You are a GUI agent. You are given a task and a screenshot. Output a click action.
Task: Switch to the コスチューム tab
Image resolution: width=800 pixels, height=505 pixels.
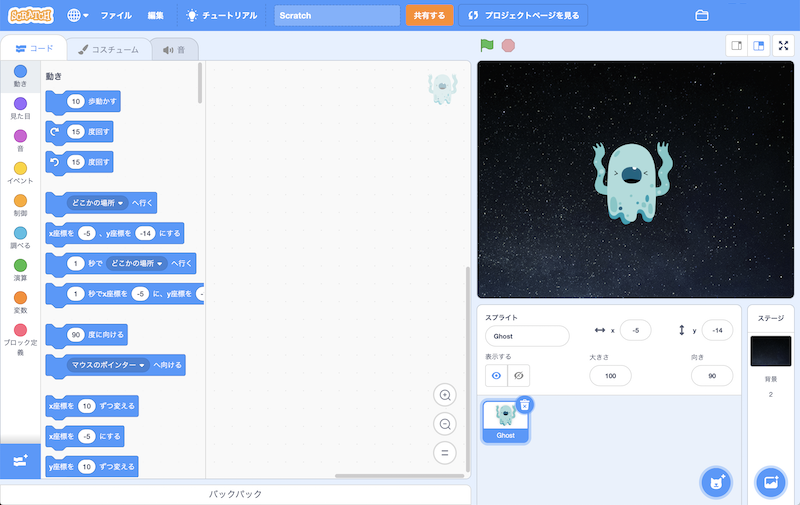[x=108, y=49]
